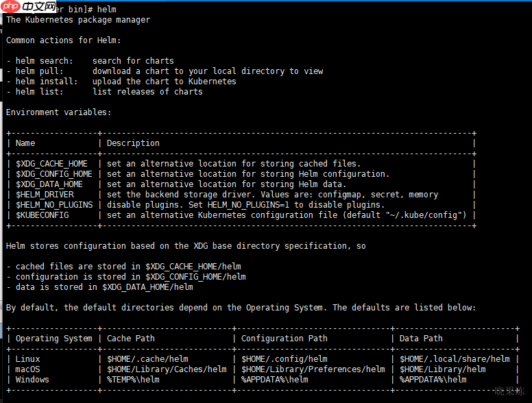Click the $XDG_DATA_HOME table row name
This screenshot has width=532, height=403.
49,184
